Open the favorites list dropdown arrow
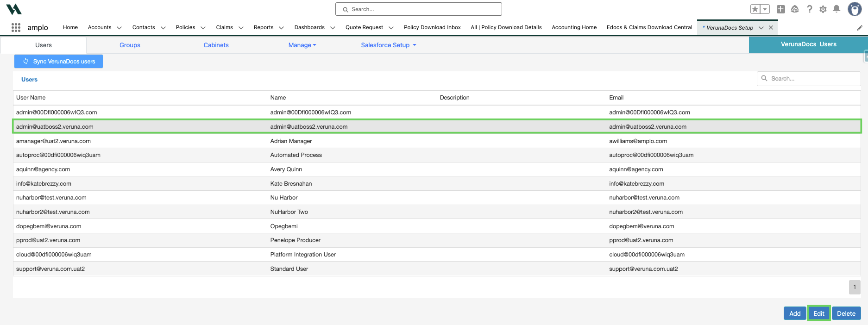Screen dimensions: 868x325 pyautogui.click(x=765, y=9)
